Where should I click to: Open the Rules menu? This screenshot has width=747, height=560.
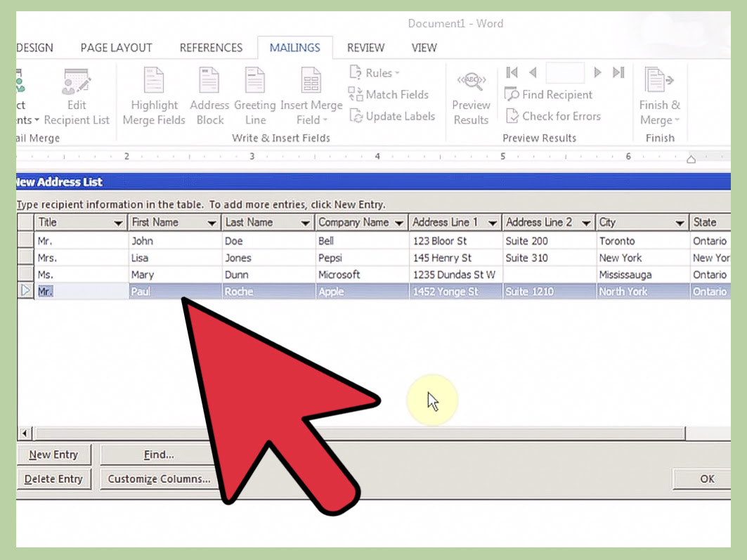point(375,73)
